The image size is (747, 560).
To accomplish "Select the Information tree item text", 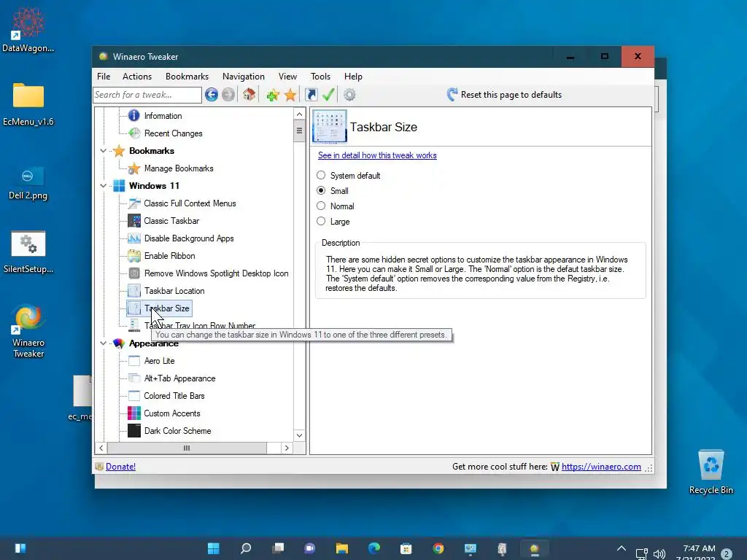I will tap(163, 116).
